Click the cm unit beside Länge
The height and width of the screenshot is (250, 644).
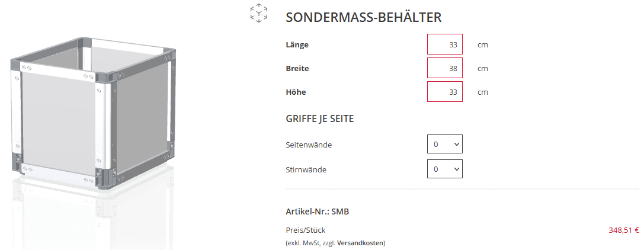[483, 45]
